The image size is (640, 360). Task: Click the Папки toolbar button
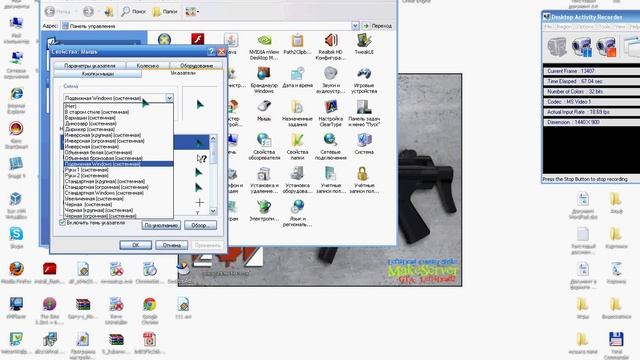[x=165, y=12]
